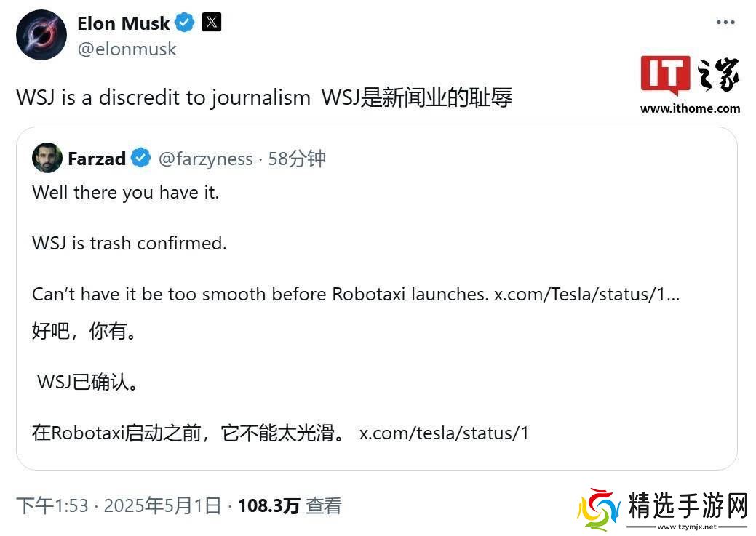Open the Elon Musk display name
Screen dimensions: 756x536
click(x=123, y=23)
